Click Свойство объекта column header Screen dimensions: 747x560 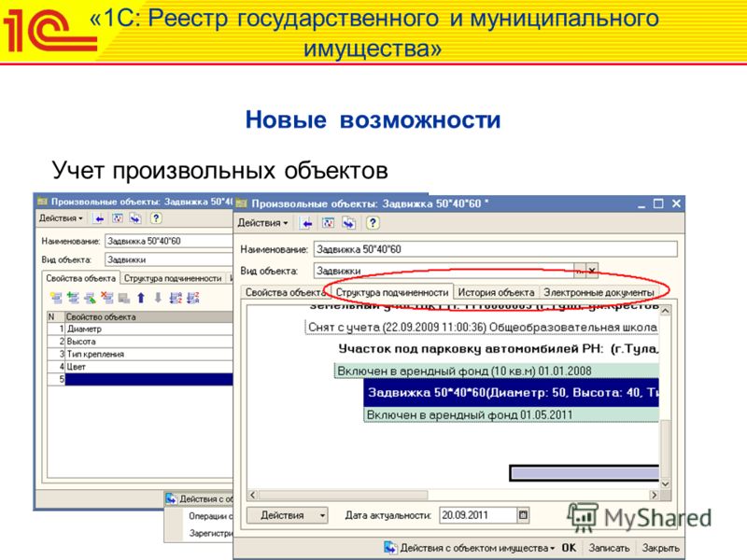point(148,316)
